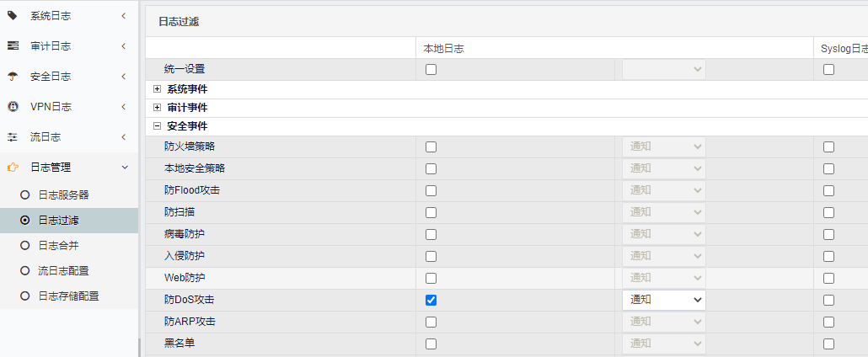Click the pointing hand icon for 日志管理
Viewport: 868px width, 357px height.
point(12,168)
